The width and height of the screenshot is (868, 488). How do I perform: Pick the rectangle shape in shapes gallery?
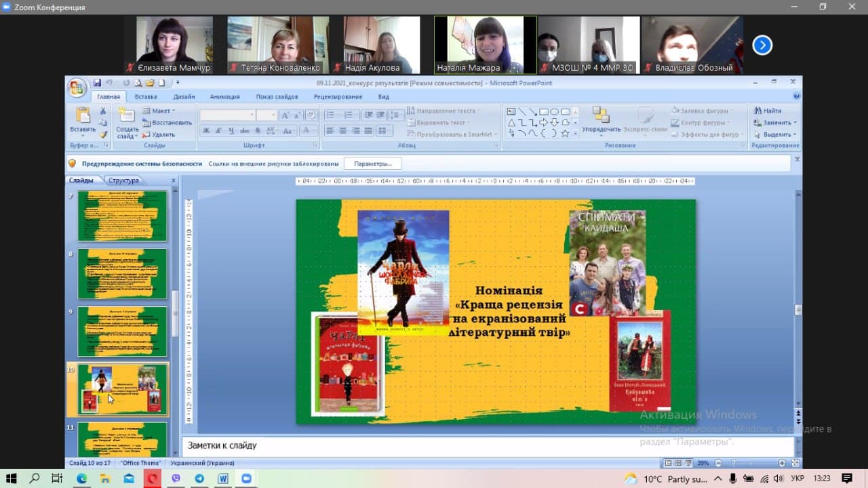pyautogui.click(x=543, y=111)
